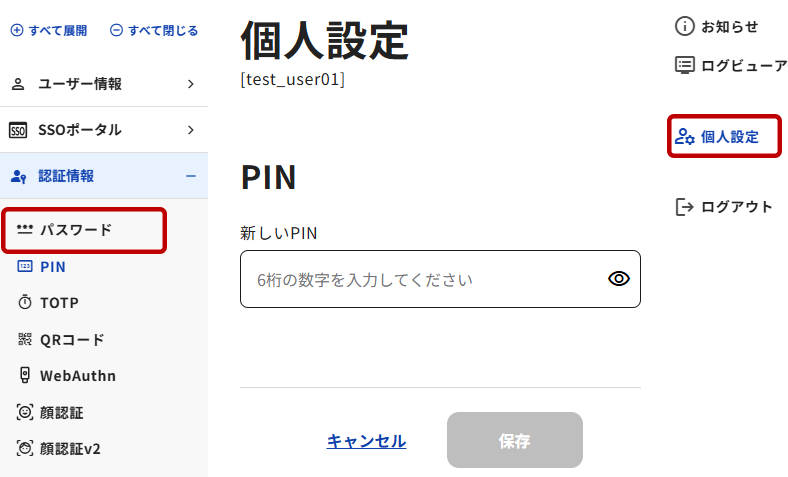788x477 pixels.
Task: Click the お知らせ info icon
Action: pos(685,27)
